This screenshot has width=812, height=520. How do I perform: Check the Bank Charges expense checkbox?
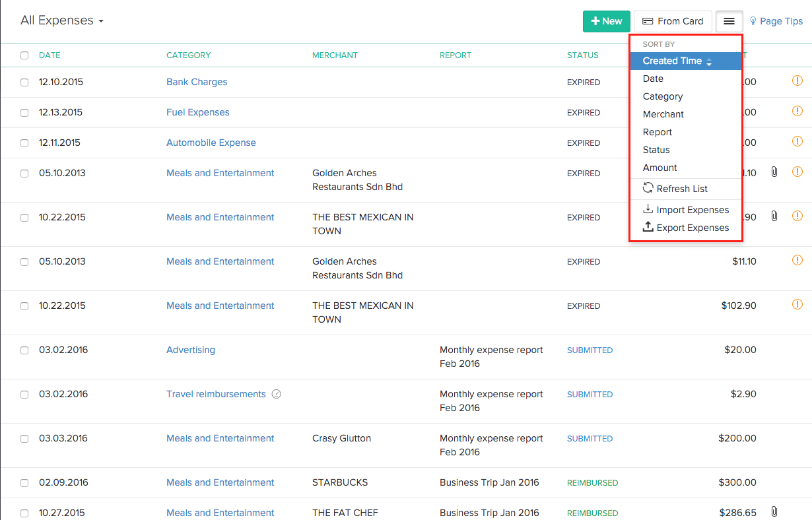(x=24, y=82)
